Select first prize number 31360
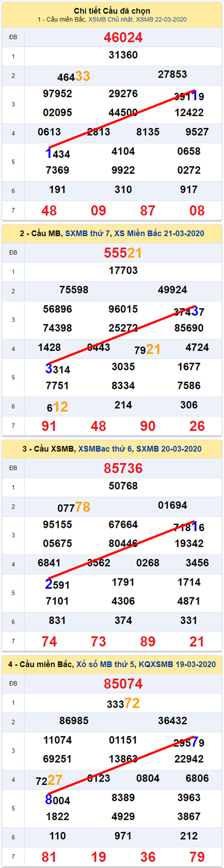The width and height of the screenshot is (224, 868). click(123, 55)
